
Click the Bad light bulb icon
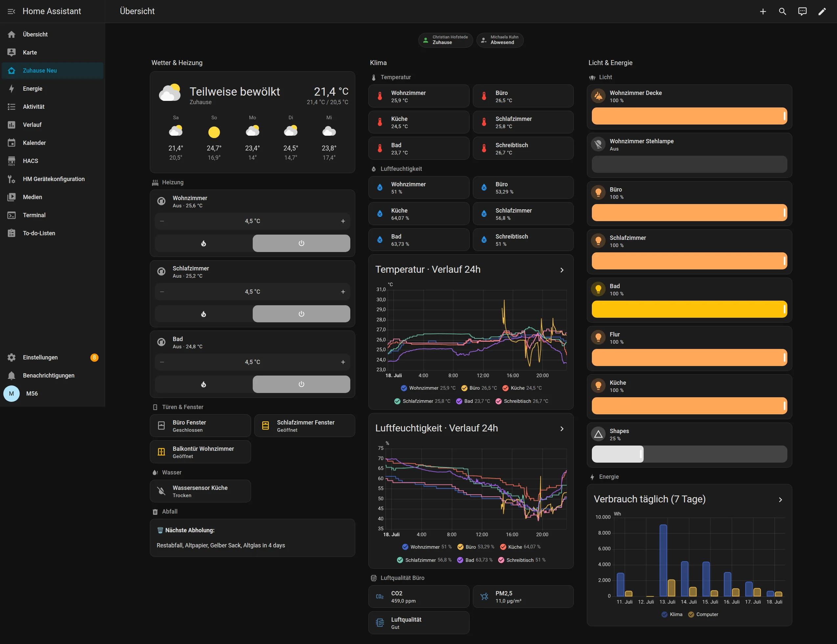(x=598, y=289)
